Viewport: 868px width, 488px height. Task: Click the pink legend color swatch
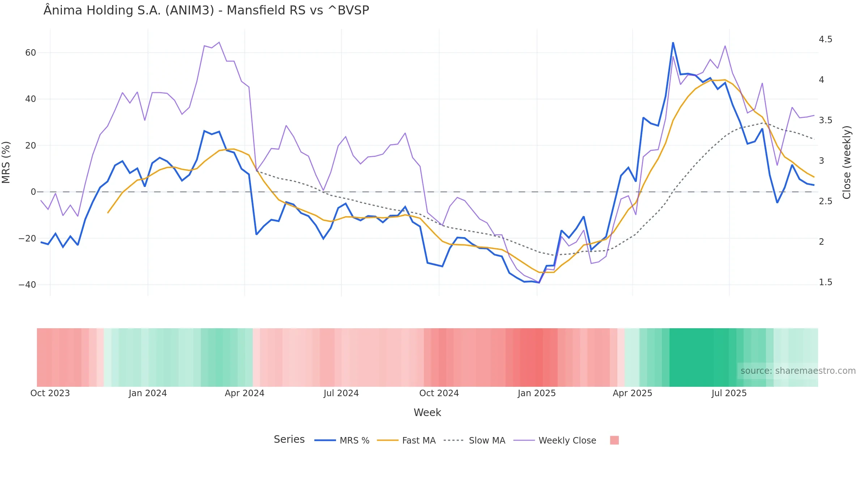point(614,440)
